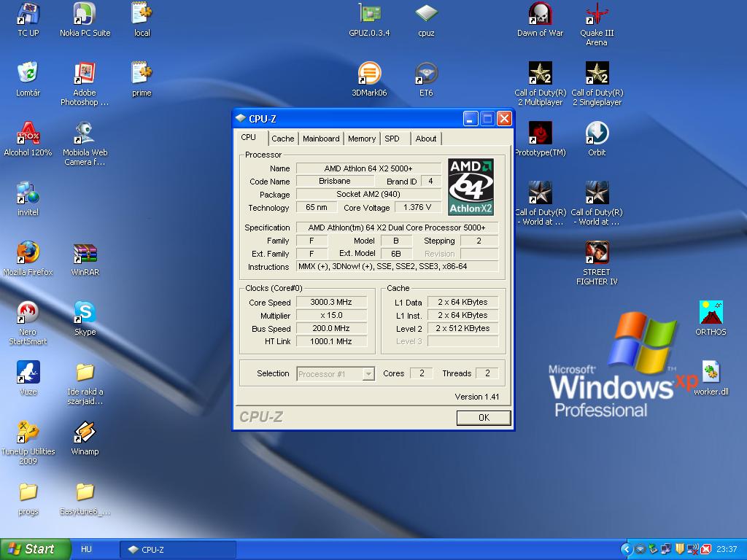Open the invitel connection icon

coord(28,199)
